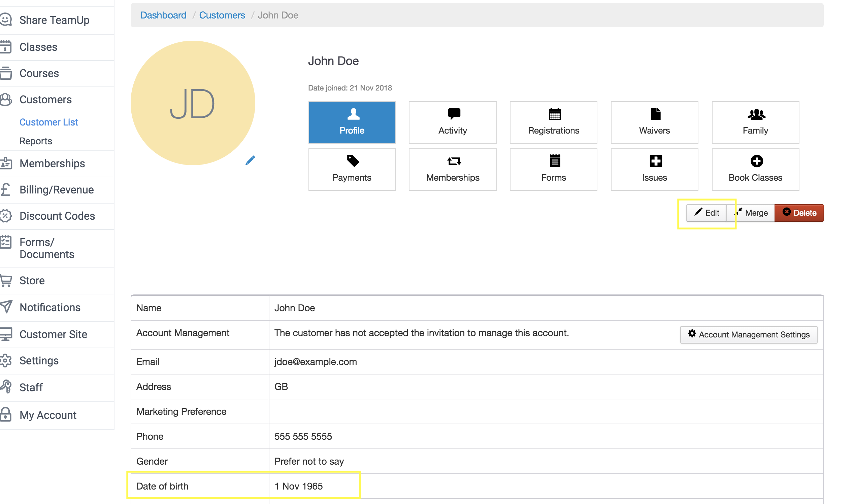The height and width of the screenshot is (504, 854).
Task: Go to Dashboard breadcrumb link
Action: [x=163, y=15]
